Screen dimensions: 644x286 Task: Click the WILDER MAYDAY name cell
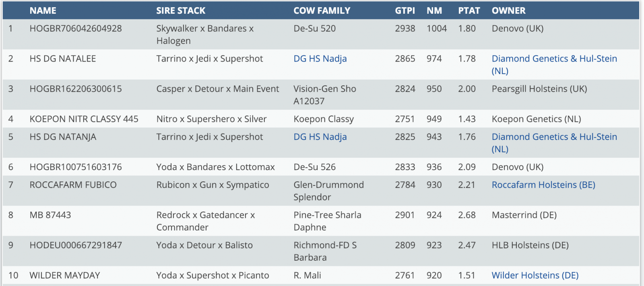click(64, 276)
